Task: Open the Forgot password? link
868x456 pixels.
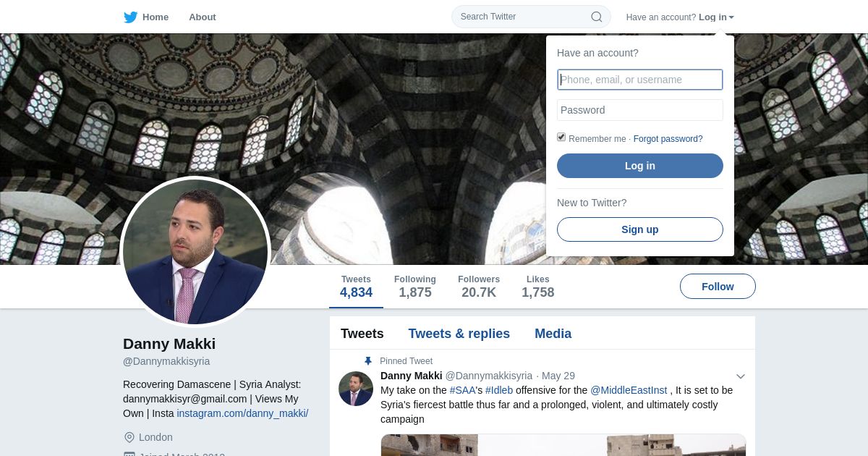Action: [668, 139]
